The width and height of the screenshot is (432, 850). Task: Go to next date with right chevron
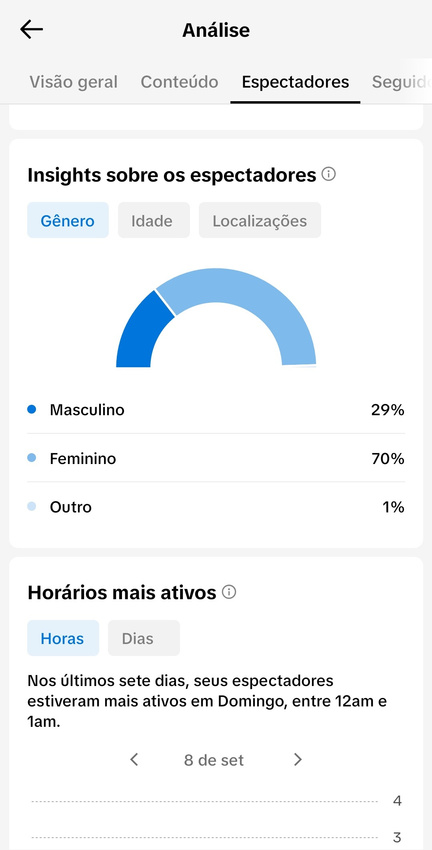pos(297,759)
